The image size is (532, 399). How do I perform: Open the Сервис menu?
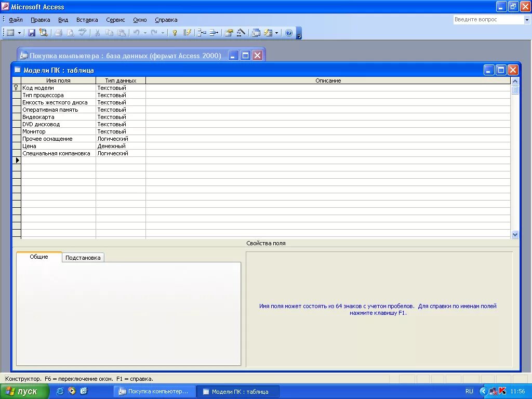click(x=115, y=20)
